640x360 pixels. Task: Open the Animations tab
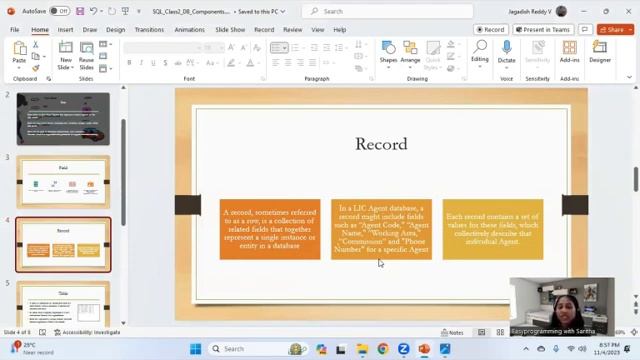click(190, 29)
